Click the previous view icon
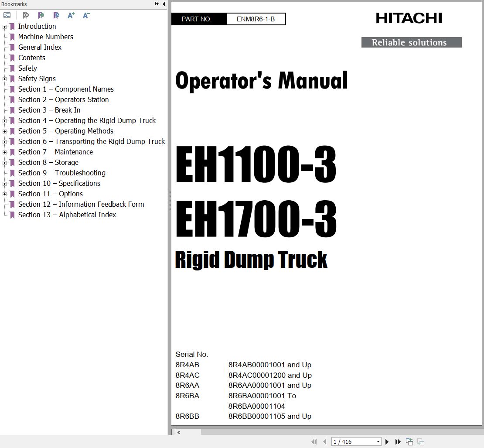Image resolution: width=484 pixels, height=448 pixels. point(409,441)
